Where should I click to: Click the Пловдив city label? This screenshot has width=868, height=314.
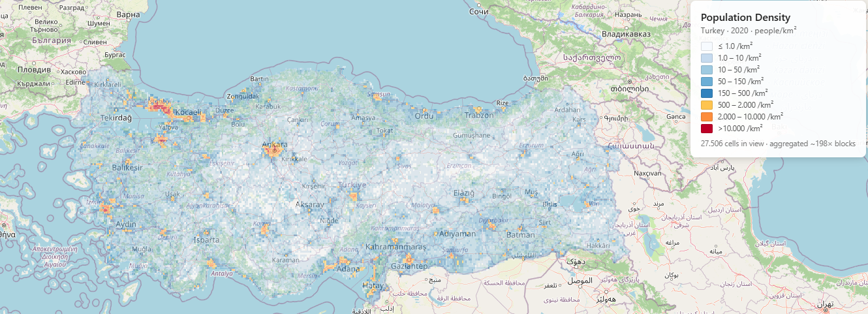pyautogui.click(x=33, y=69)
